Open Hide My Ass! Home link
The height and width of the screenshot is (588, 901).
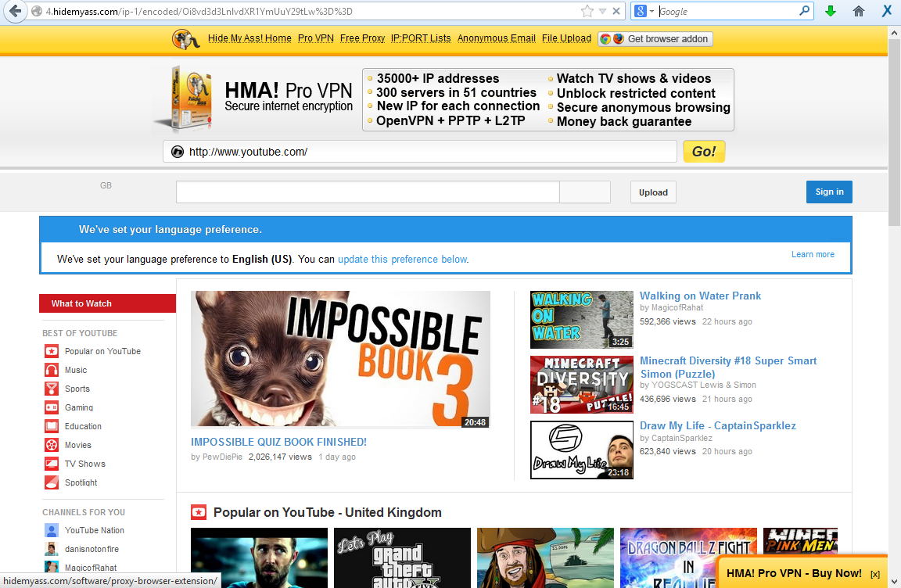(x=249, y=38)
